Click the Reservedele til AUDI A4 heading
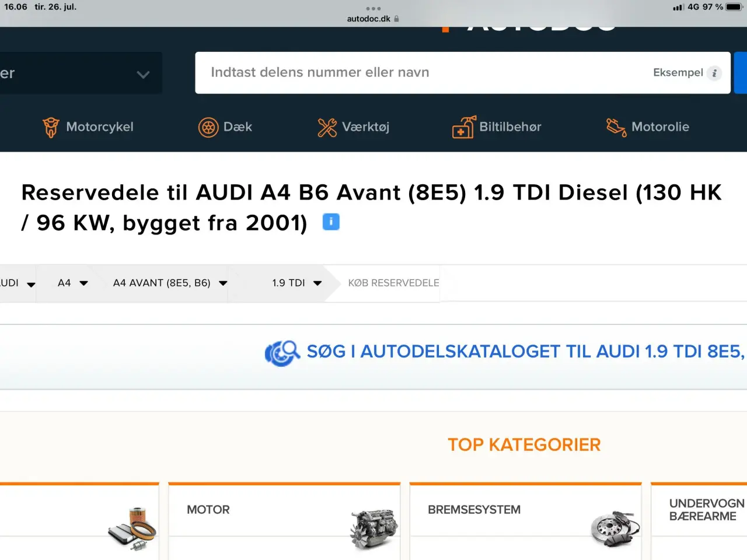The height and width of the screenshot is (560, 747). pyautogui.click(x=371, y=208)
